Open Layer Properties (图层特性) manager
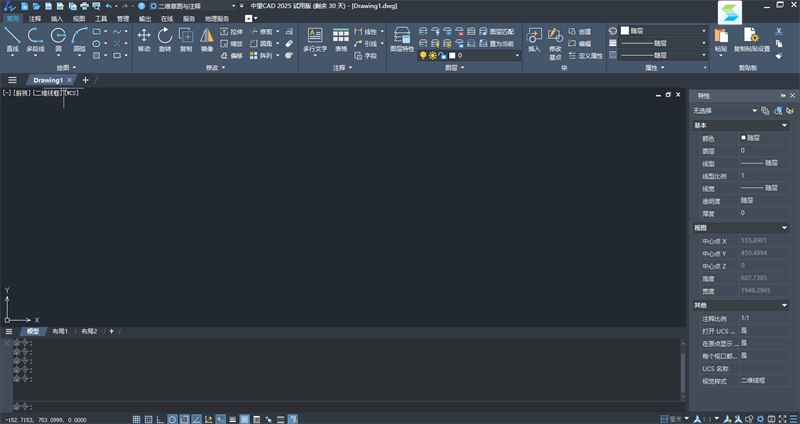Image resolution: width=800 pixels, height=424 pixels. point(401,38)
